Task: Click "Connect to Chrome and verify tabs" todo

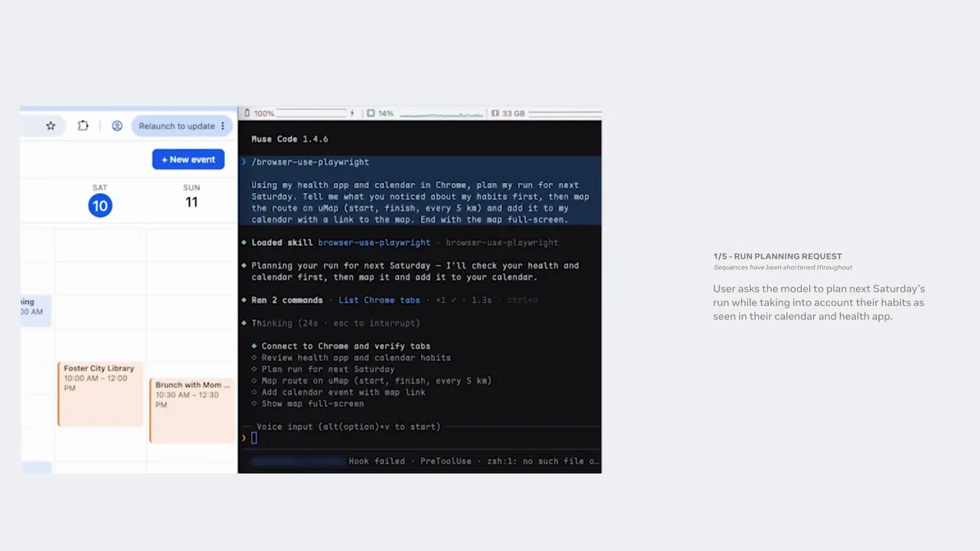Action: [346, 346]
